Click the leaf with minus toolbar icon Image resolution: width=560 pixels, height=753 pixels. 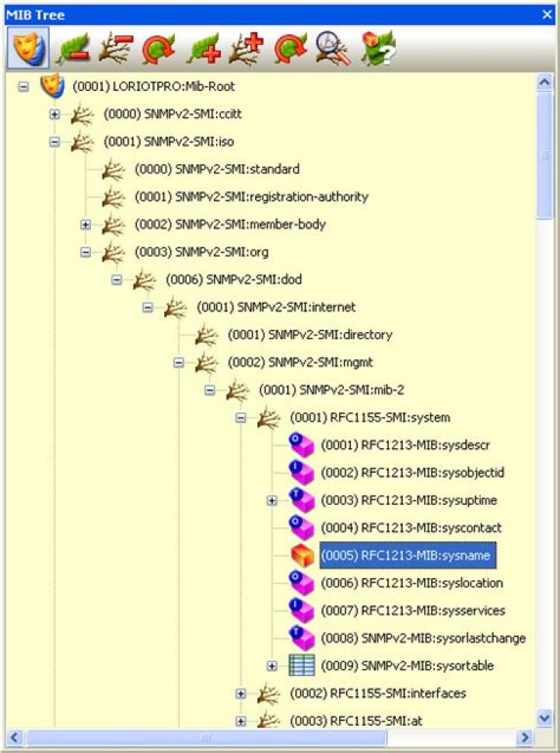[x=73, y=49]
